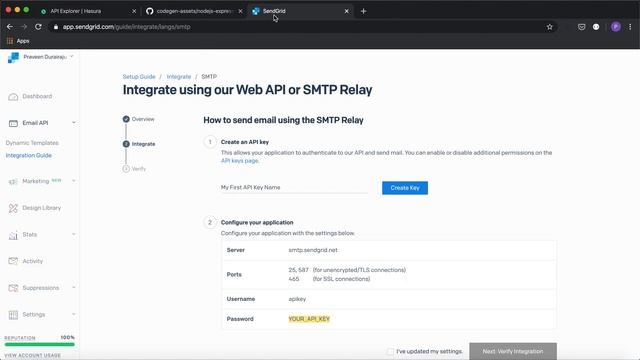
Task: Open the Chrome three-dot menu
Action: (x=630, y=27)
